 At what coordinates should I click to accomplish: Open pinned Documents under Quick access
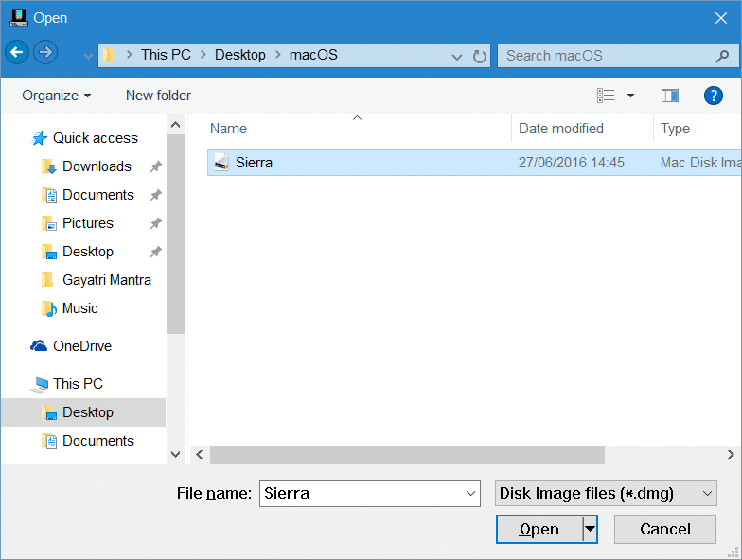tap(98, 195)
